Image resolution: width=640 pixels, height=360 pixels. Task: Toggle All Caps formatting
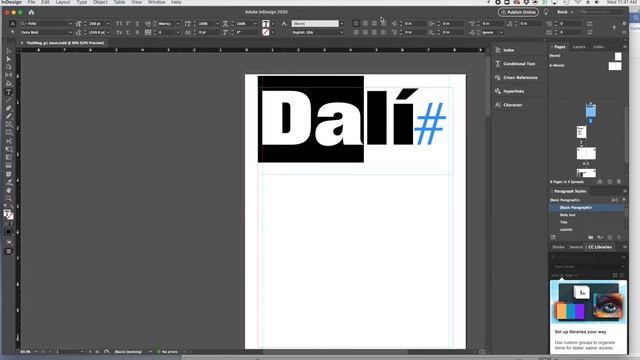click(x=119, y=24)
